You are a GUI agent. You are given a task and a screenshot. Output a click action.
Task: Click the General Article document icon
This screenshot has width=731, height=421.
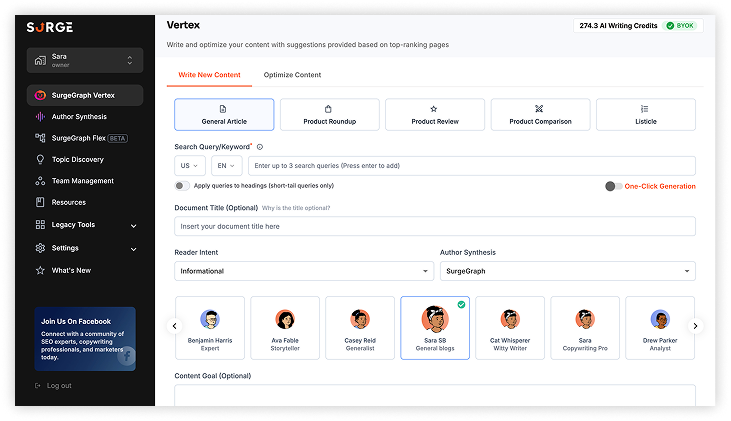223,109
